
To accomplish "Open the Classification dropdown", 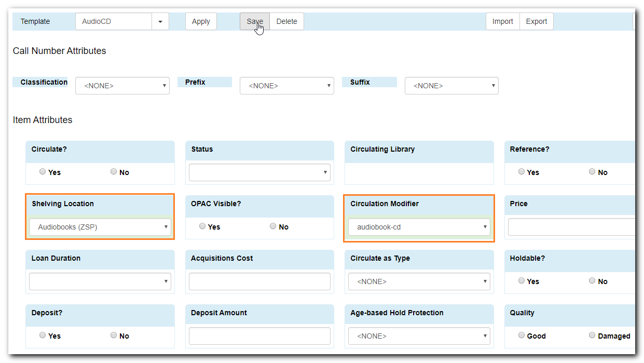I will click(122, 86).
